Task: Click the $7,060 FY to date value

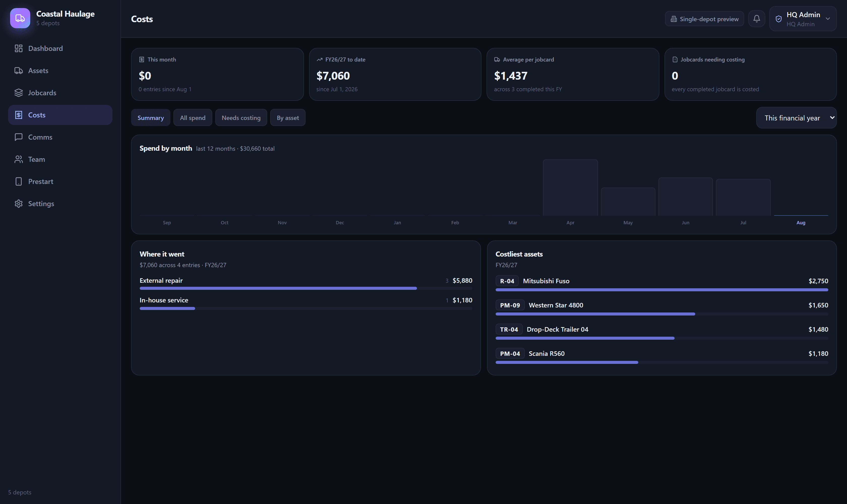Action: tap(333, 76)
